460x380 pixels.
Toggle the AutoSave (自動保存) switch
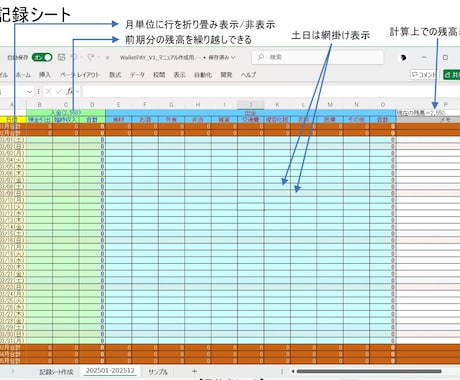[x=42, y=57]
